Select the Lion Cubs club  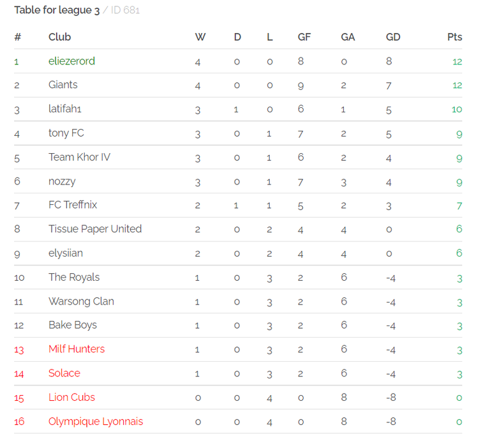[x=71, y=397]
